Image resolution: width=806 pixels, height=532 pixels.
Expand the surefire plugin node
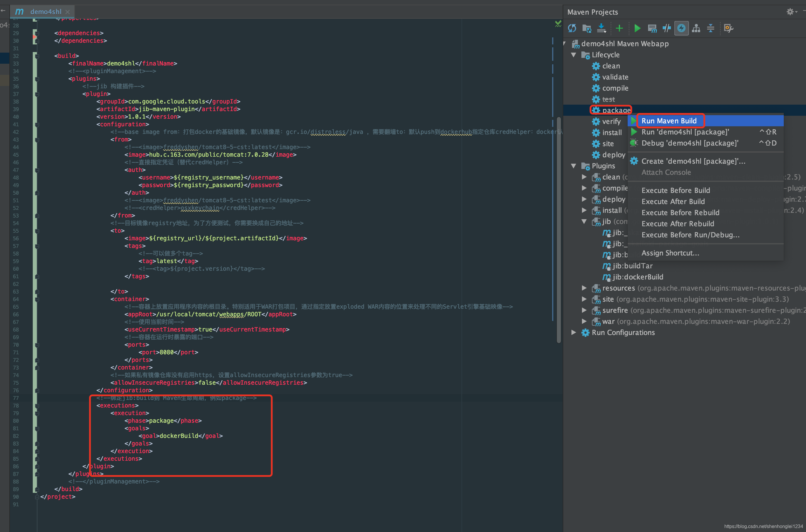[584, 310]
